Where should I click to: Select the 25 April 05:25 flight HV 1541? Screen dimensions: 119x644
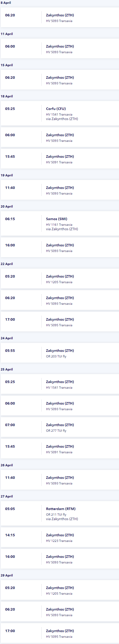(60, 384)
